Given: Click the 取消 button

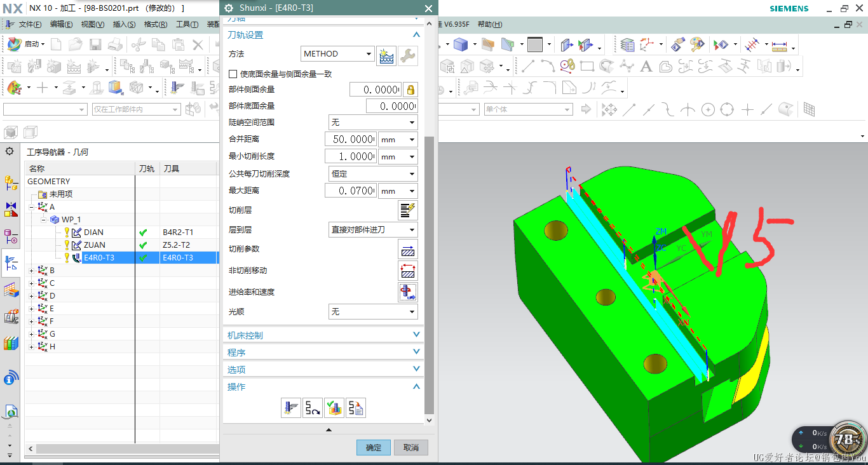Looking at the screenshot, I should click(x=411, y=447).
